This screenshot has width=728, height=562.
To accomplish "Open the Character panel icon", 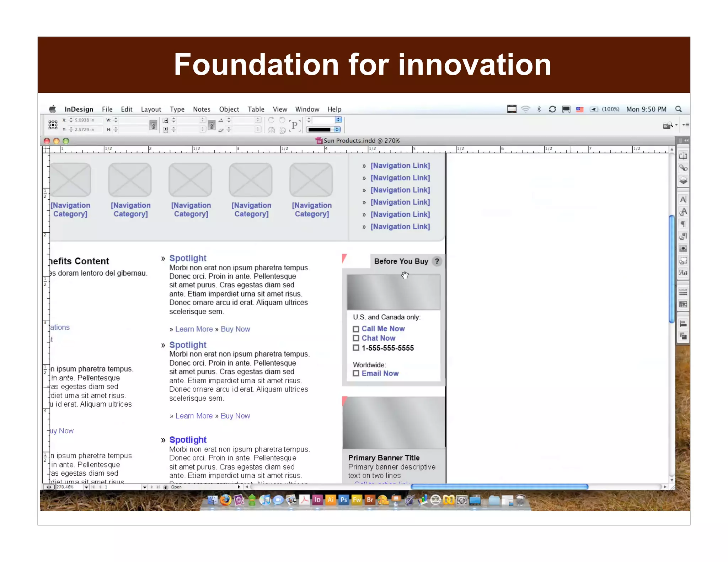I will (x=683, y=200).
